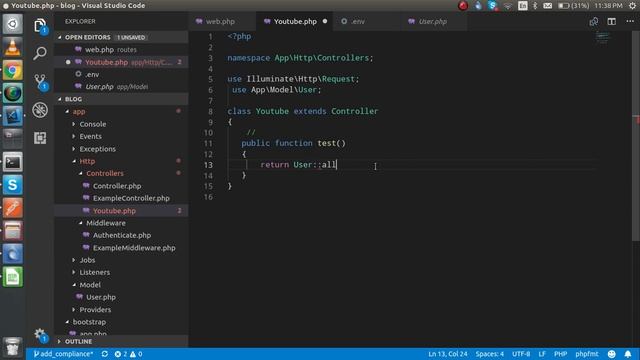Viewport: 640px width, 360px height.
Task: Click the editor vertical scrollbar
Action: 636,136
